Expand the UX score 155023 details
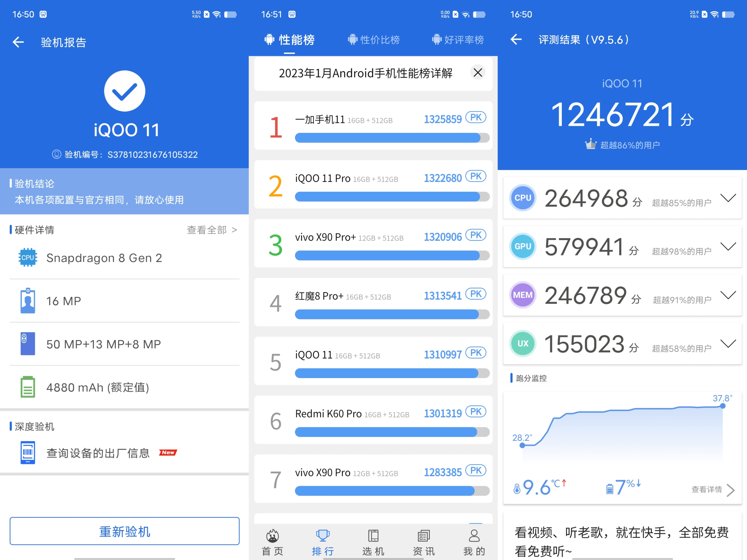747x560 pixels. [728, 344]
